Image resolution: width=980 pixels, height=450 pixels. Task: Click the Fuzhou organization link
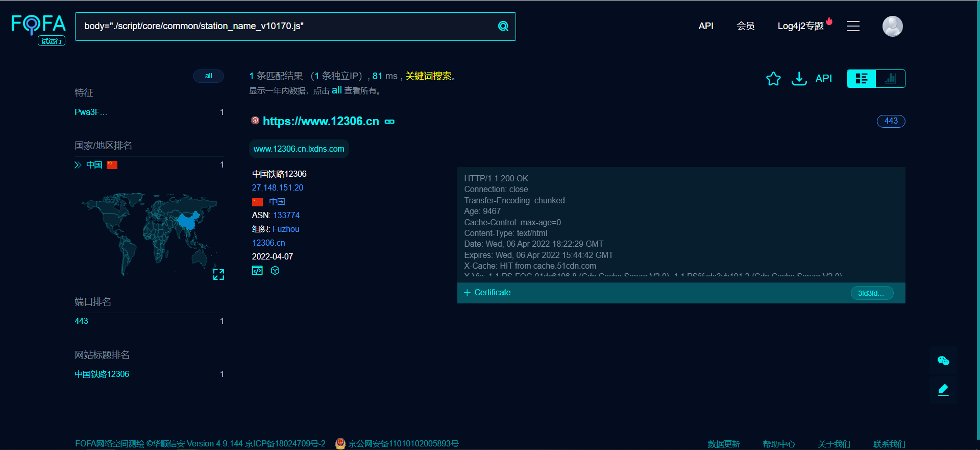click(x=286, y=229)
